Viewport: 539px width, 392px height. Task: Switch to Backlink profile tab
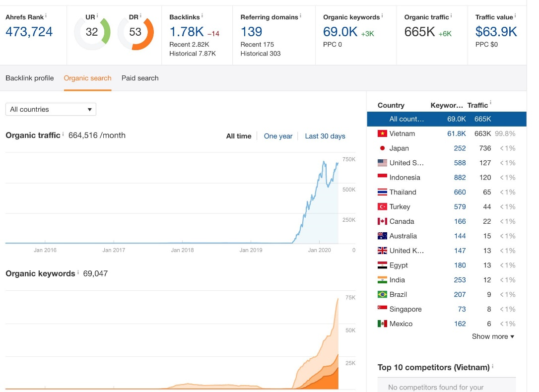(30, 78)
